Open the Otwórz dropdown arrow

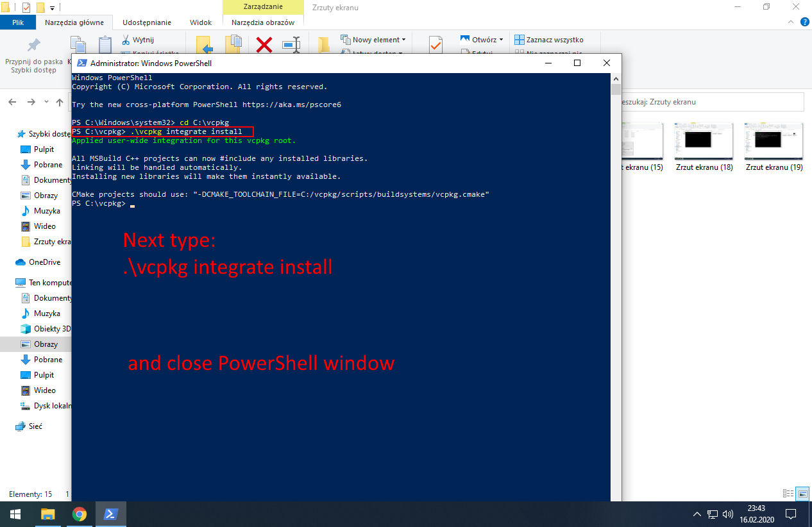[x=502, y=39]
